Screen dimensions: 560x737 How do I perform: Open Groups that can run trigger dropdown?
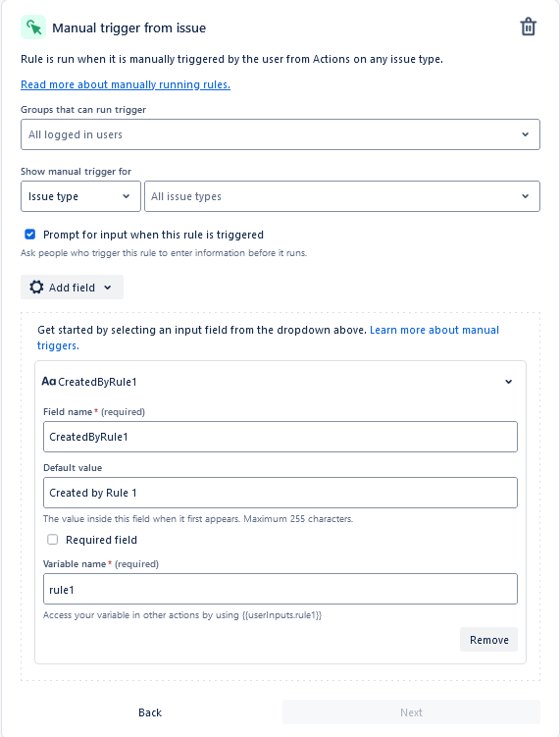coord(280,134)
